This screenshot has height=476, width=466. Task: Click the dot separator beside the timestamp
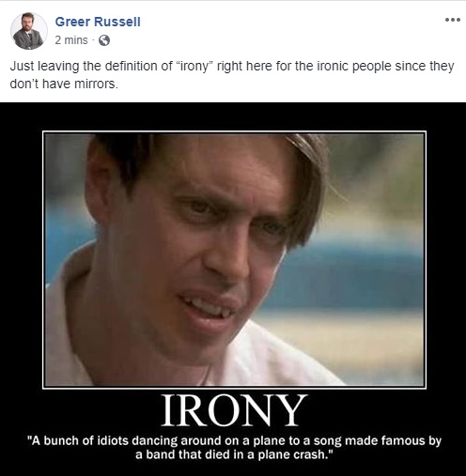(93, 40)
